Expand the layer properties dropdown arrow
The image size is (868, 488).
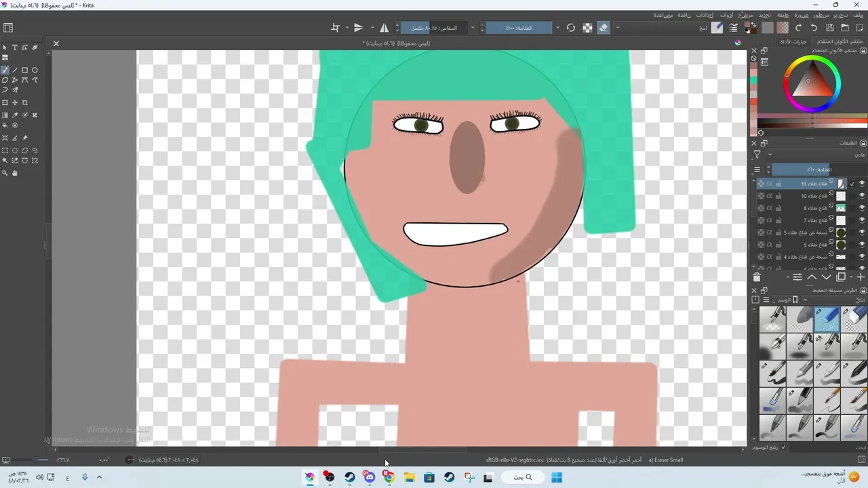click(x=787, y=277)
